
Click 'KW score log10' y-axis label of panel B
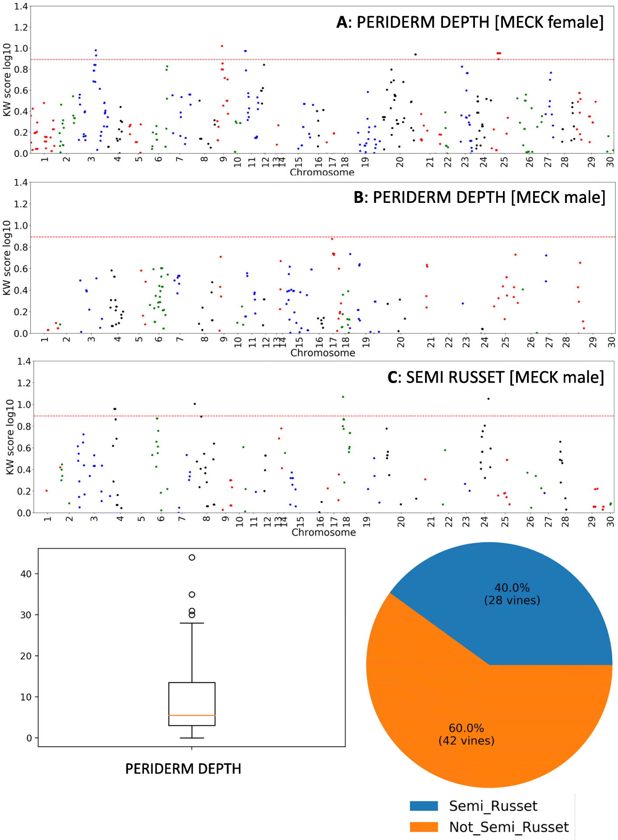7,258
